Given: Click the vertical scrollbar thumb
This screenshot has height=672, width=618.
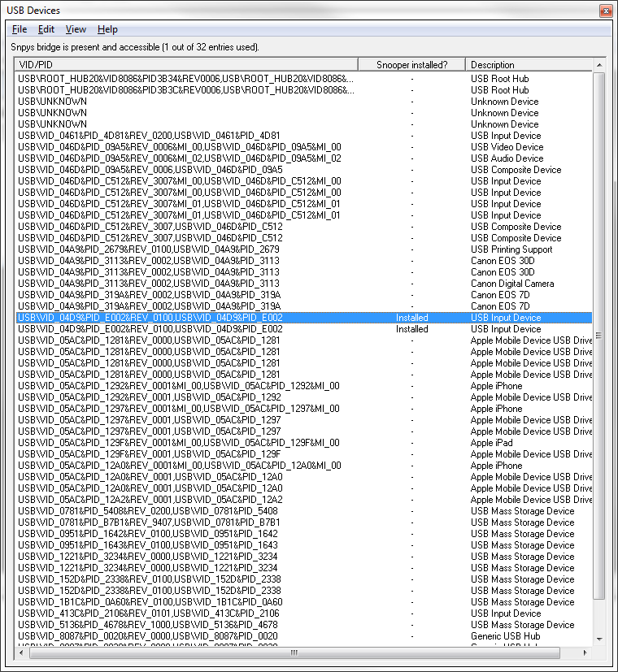Looking at the screenshot, I should click(599, 336).
